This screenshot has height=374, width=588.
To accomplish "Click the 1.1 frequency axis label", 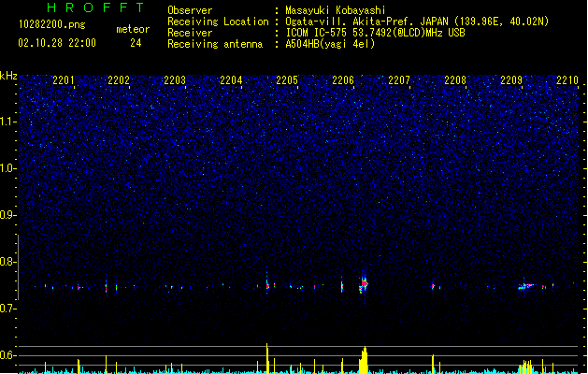I will (8, 122).
